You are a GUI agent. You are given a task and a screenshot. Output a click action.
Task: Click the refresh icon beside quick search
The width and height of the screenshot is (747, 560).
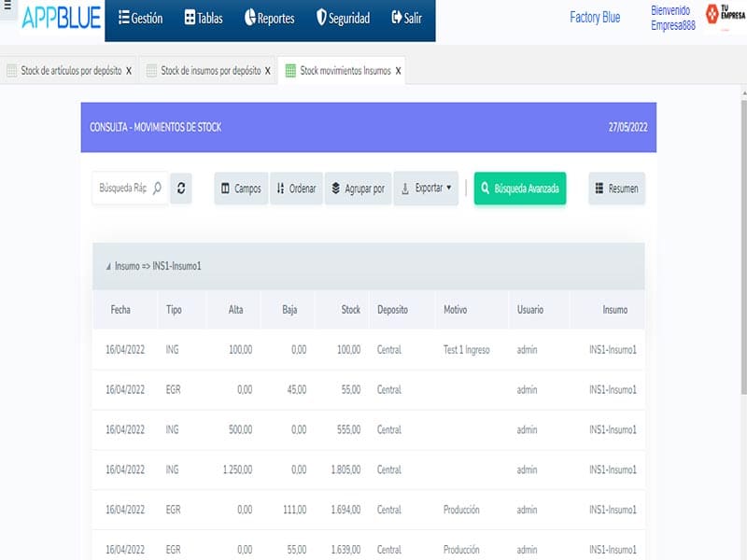coord(181,188)
